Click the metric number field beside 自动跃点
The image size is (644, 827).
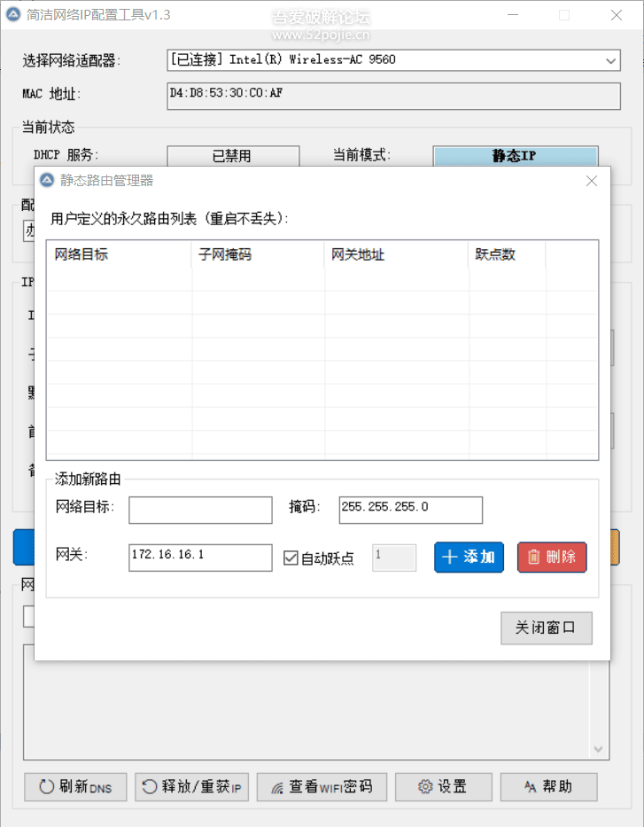coord(394,558)
